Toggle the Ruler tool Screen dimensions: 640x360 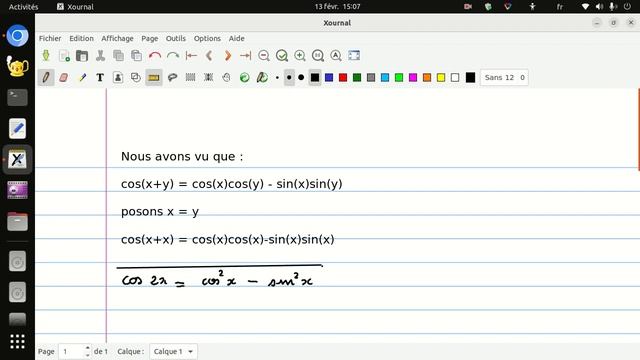pyautogui.click(x=154, y=78)
